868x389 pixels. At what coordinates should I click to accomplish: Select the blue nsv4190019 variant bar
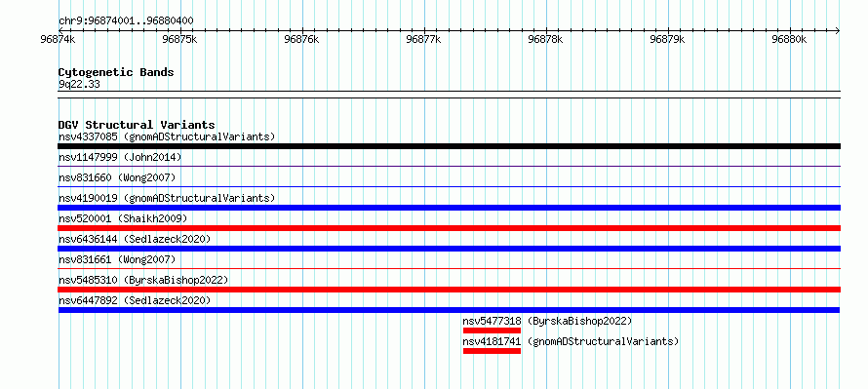449,208
